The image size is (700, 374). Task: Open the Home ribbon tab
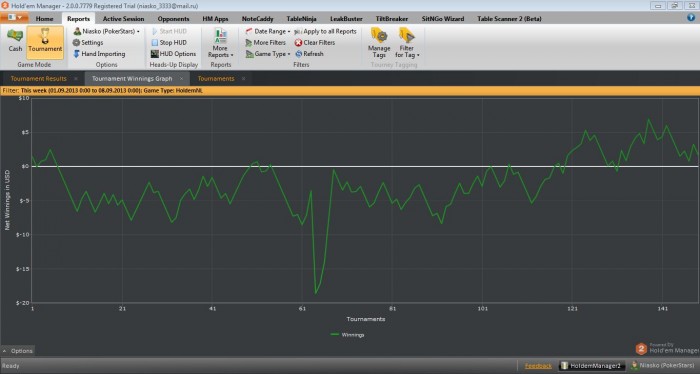[x=44, y=19]
